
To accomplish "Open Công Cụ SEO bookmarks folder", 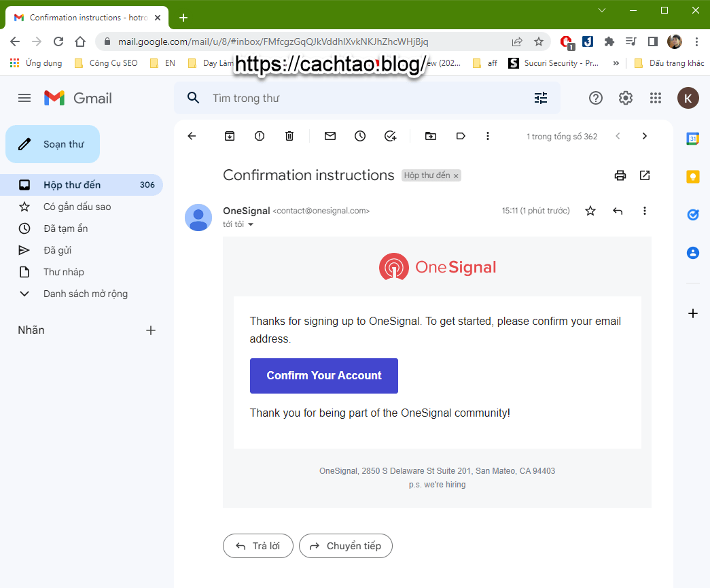I will pos(107,63).
